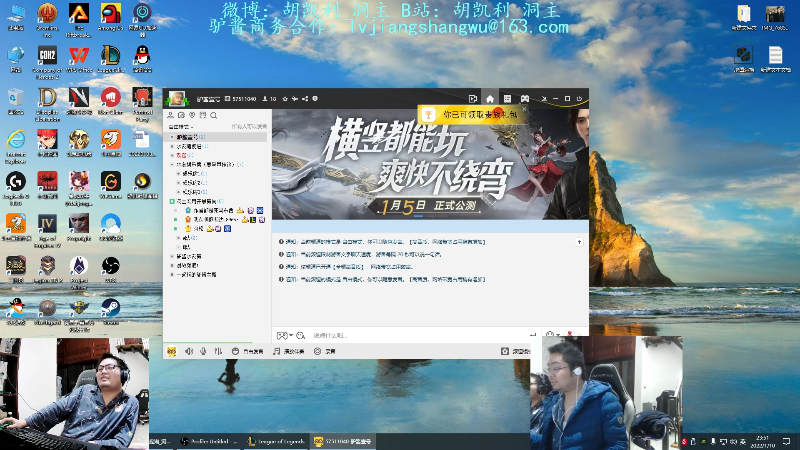Open the speaking mode dropdown above channel list
The image size is (800, 450).
[x=181, y=127]
